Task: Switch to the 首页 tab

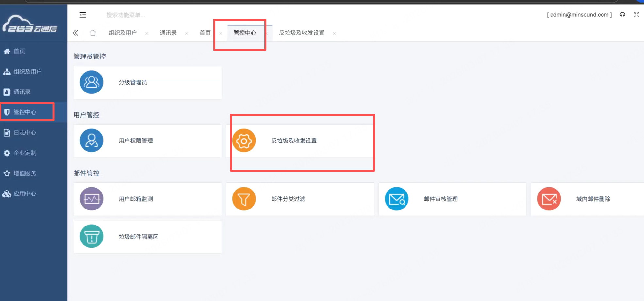Action: [205, 33]
